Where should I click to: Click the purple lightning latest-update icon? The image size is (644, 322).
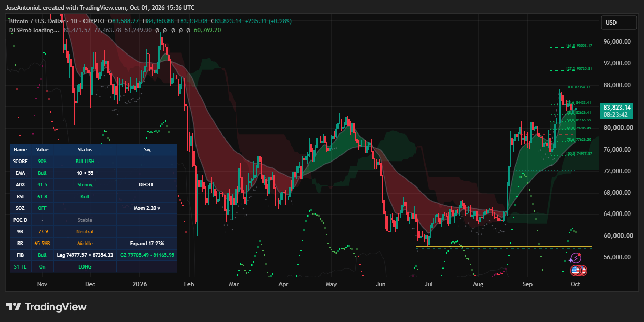pos(575,258)
